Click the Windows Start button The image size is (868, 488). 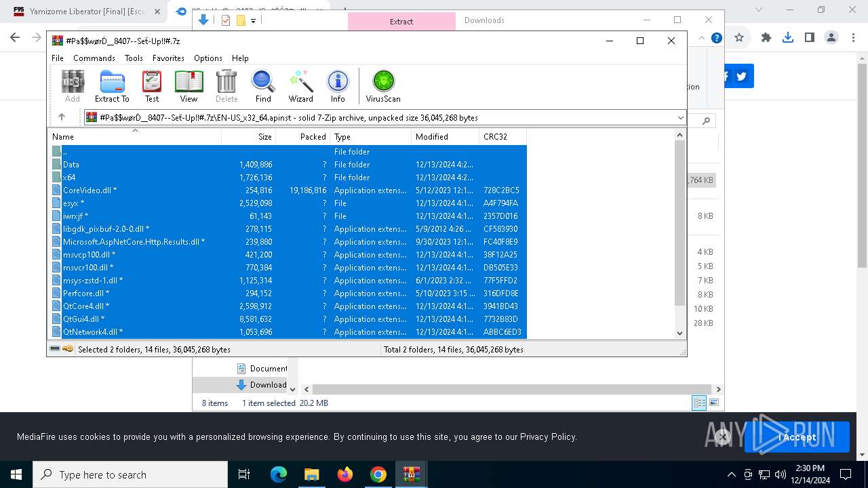16,474
